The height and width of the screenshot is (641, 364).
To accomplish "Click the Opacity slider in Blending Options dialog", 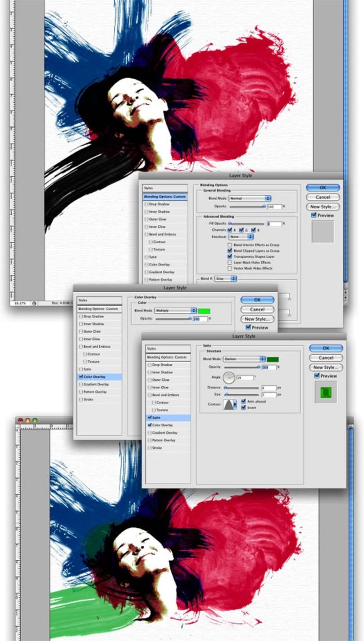I will pyautogui.click(x=247, y=206).
